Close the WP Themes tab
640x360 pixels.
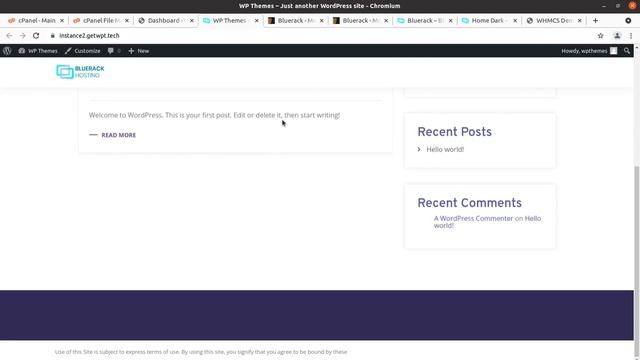[x=256, y=20]
